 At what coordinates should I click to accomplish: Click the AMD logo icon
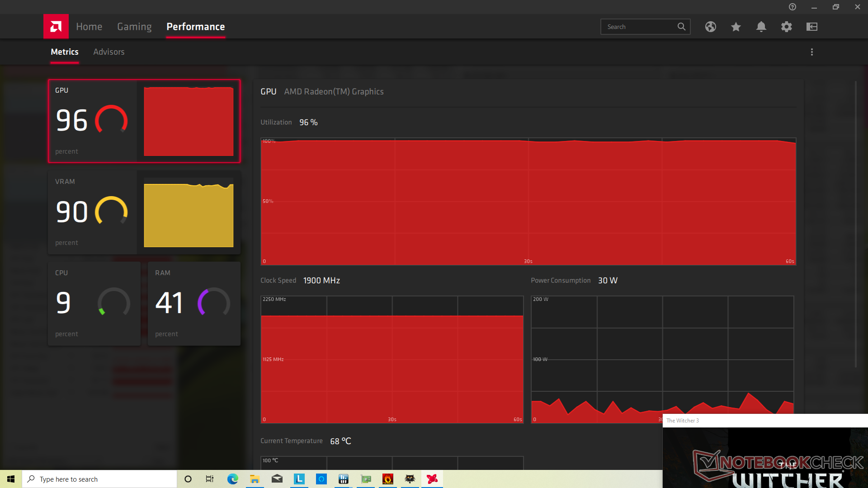pyautogui.click(x=56, y=27)
